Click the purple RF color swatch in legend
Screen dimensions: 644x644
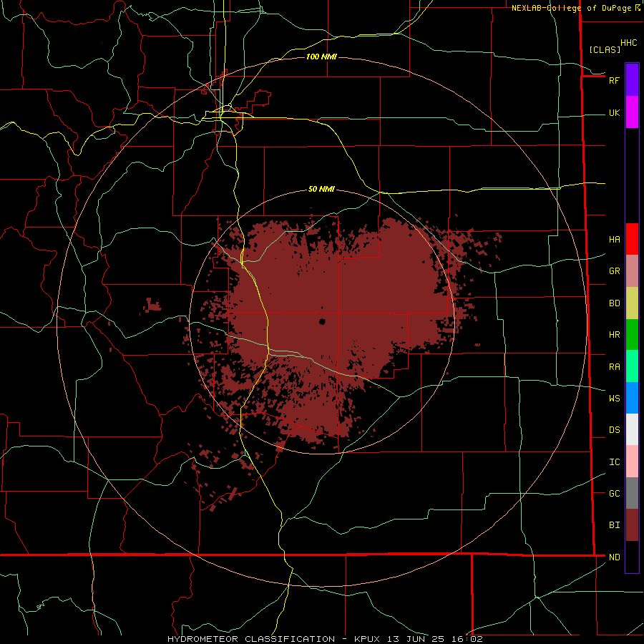point(632,80)
